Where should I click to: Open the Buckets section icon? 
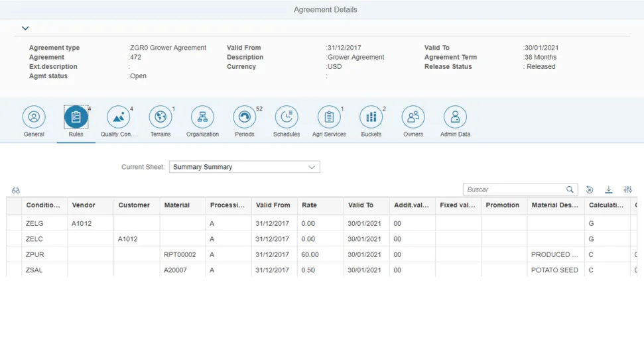pyautogui.click(x=371, y=117)
